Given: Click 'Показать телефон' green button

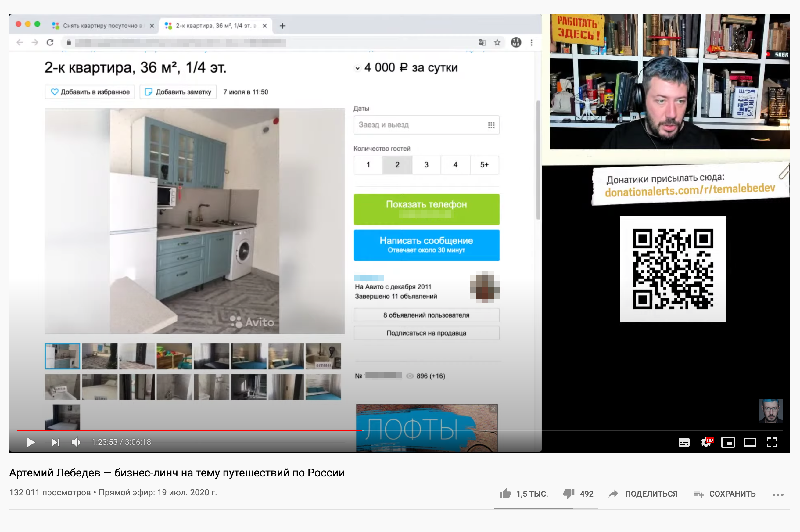Looking at the screenshot, I should pyautogui.click(x=426, y=209).
